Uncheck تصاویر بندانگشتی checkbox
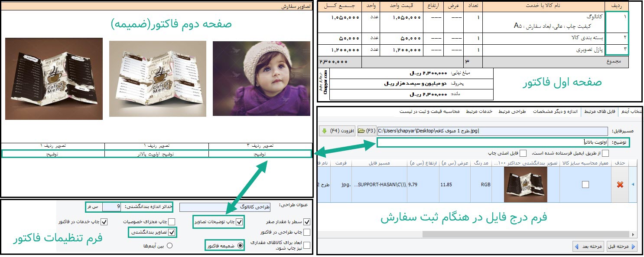The height and width of the screenshot is (257, 644). [x=172, y=232]
